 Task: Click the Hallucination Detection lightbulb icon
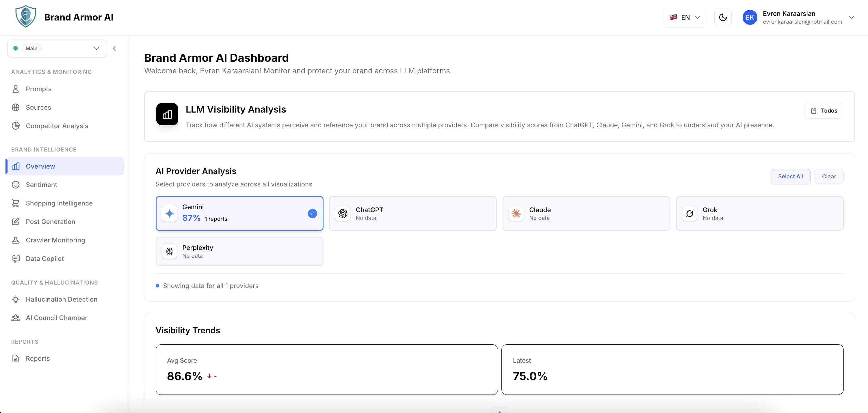16,299
